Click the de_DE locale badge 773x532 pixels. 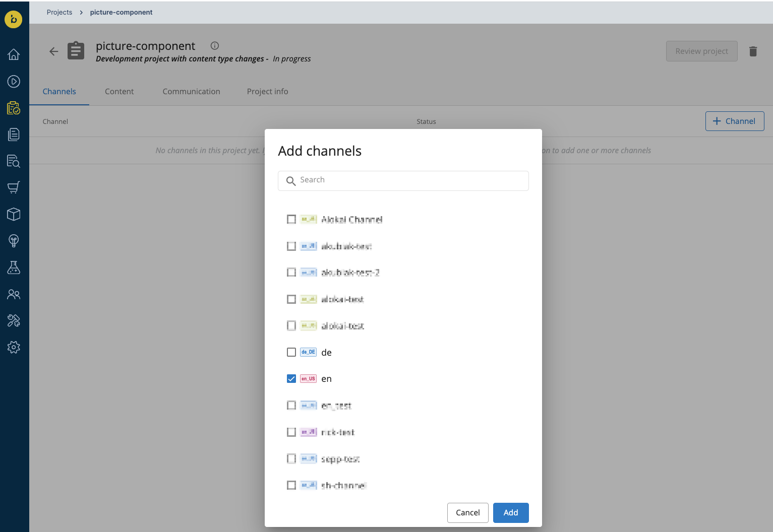[308, 352]
